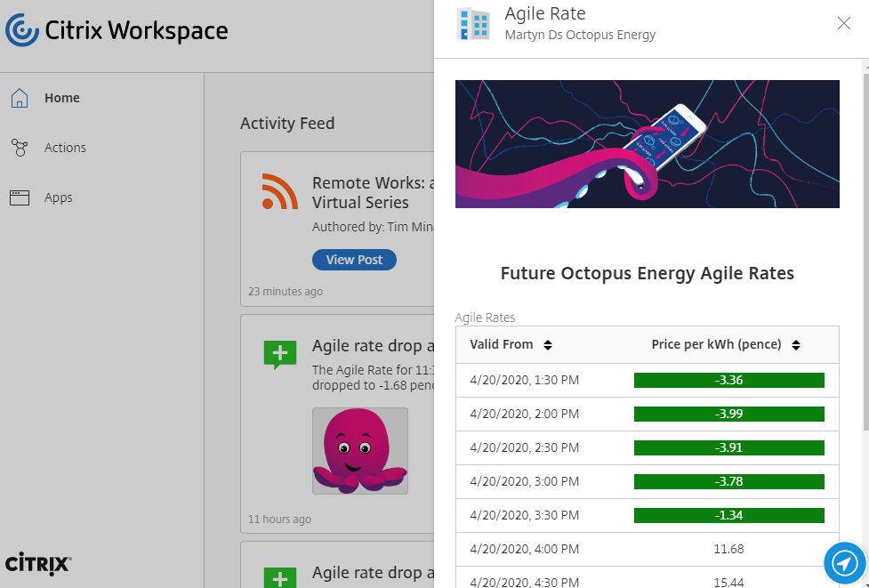Click the green -3.99 price bar

pos(728,414)
